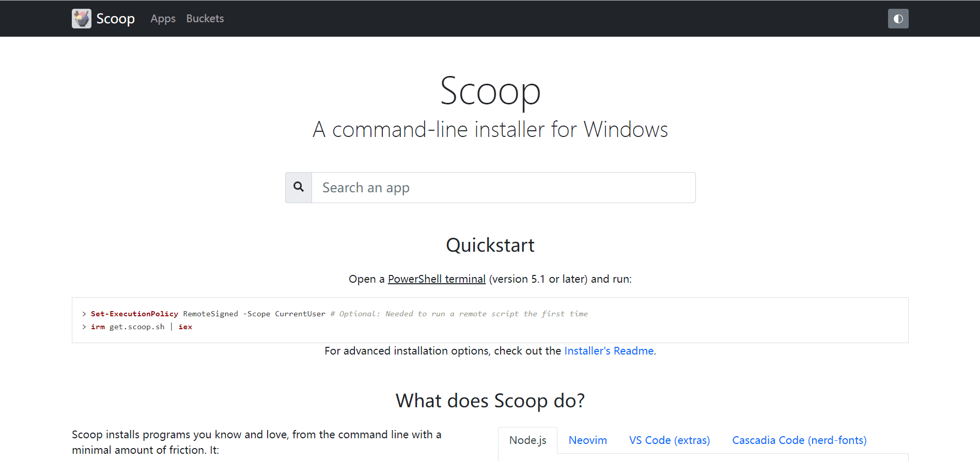
Task: Click the magnifying glass search icon
Action: pyautogui.click(x=299, y=187)
